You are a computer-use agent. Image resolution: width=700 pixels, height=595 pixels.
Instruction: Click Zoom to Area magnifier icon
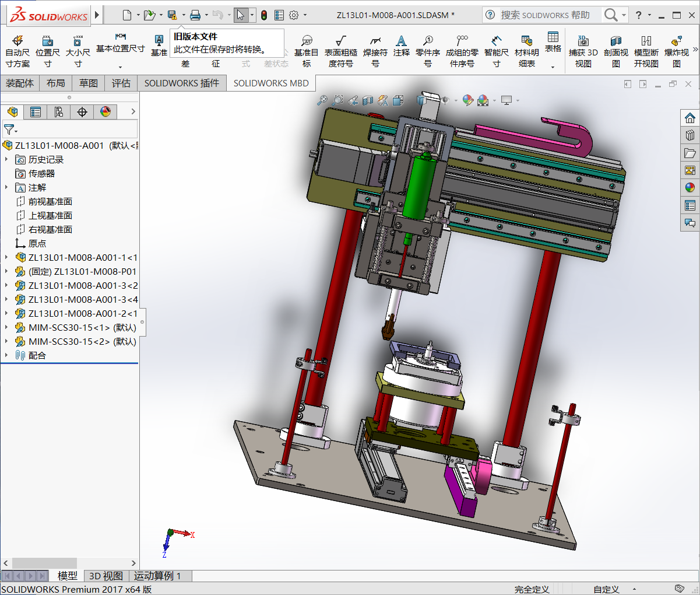(337, 100)
